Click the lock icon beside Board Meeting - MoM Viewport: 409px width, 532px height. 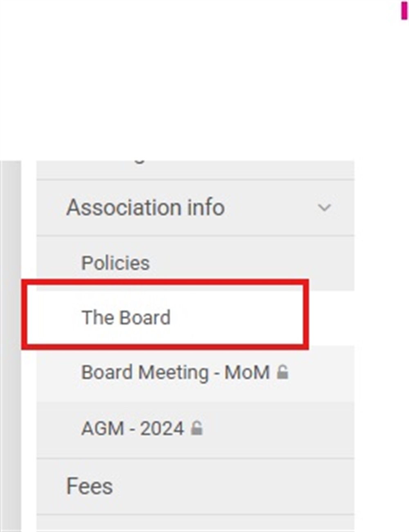(x=283, y=372)
